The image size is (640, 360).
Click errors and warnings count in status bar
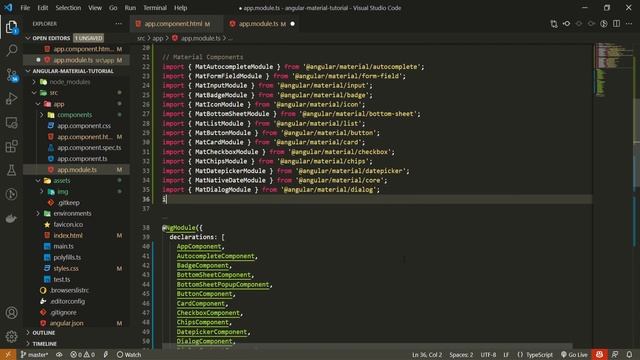click(x=82, y=355)
